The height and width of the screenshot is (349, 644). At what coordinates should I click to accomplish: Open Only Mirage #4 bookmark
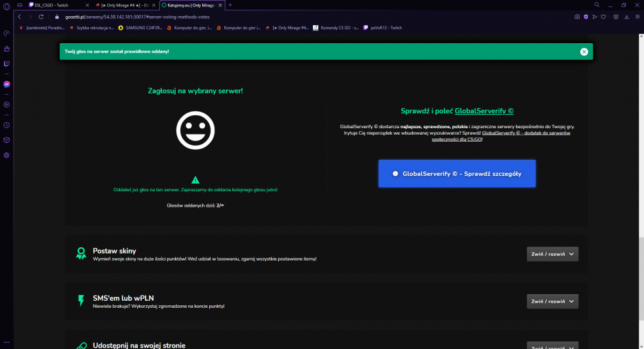coord(287,28)
